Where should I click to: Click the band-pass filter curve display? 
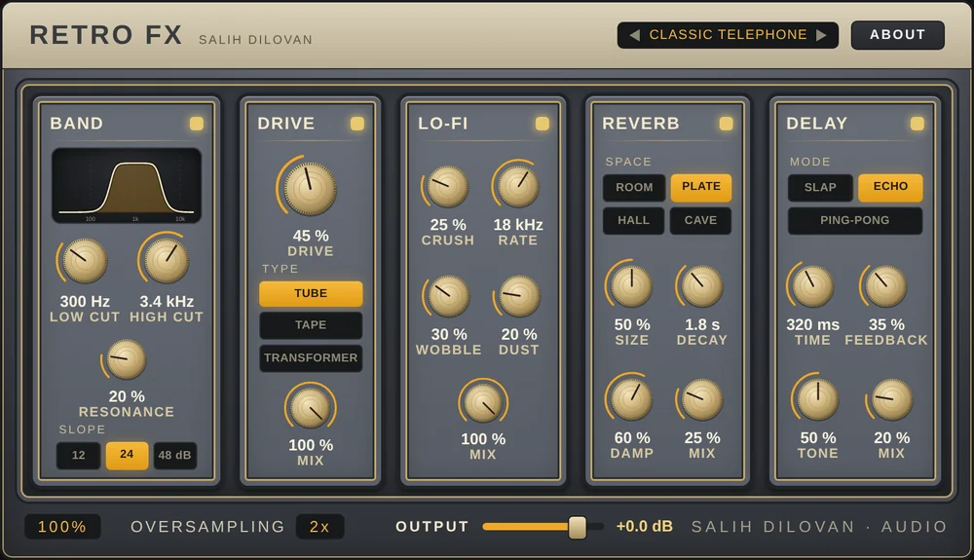point(127,185)
